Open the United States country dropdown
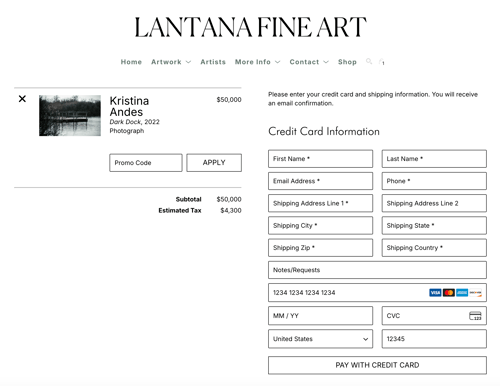 coord(320,339)
